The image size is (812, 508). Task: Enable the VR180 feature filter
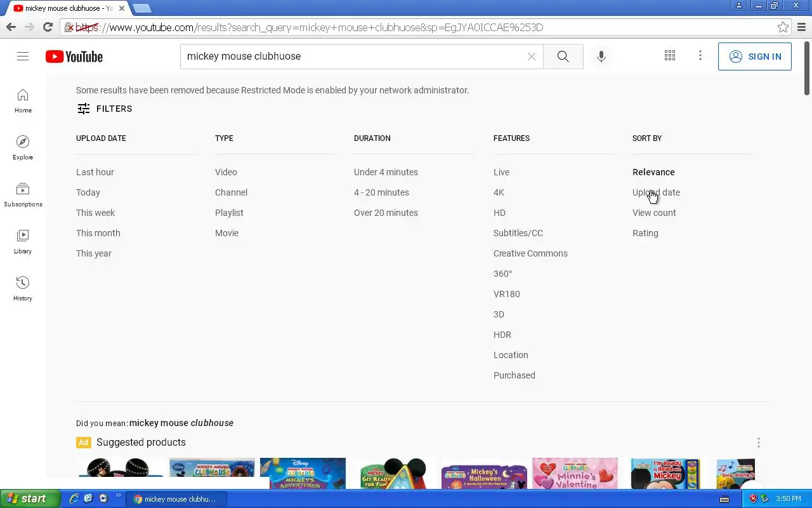[506, 294]
